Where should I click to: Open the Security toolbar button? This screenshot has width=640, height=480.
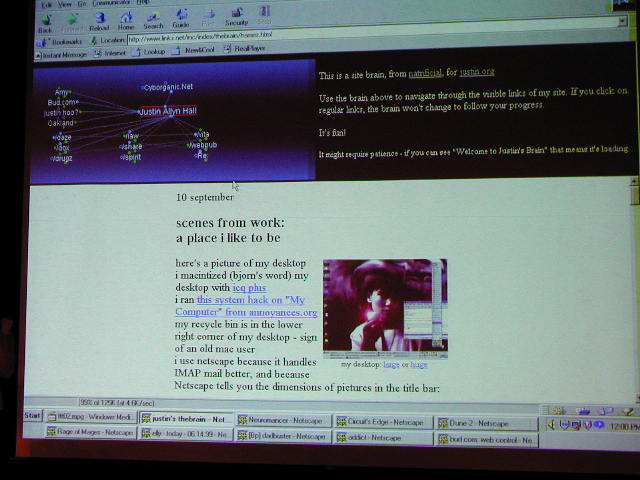[x=236, y=21]
